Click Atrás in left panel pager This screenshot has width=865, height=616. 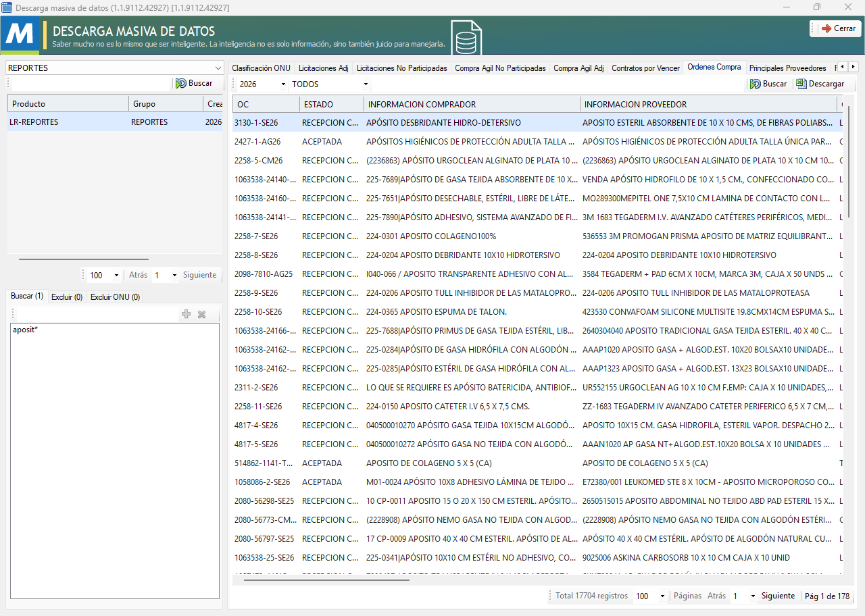pyautogui.click(x=138, y=275)
